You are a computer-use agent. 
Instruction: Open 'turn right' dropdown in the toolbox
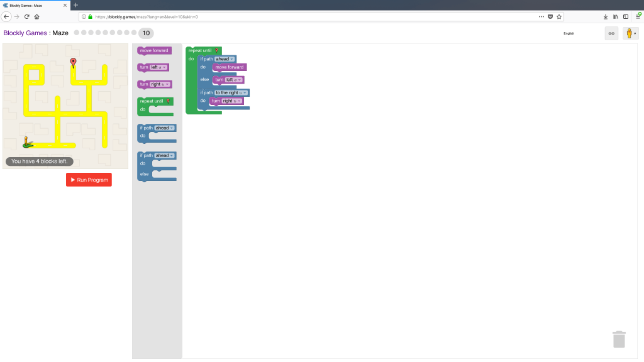coord(160,84)
